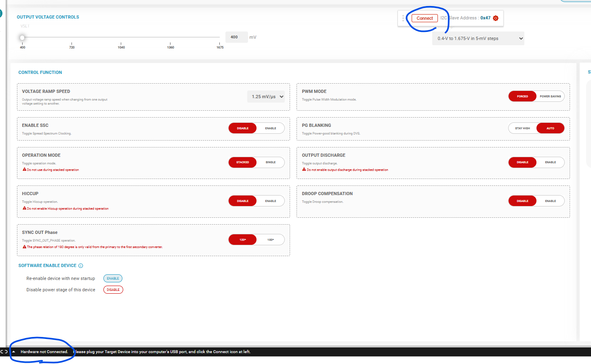Switch PWM mode to Power Saving
The image size is (591, 364).
pyautogui.click(x=550, y=97)
